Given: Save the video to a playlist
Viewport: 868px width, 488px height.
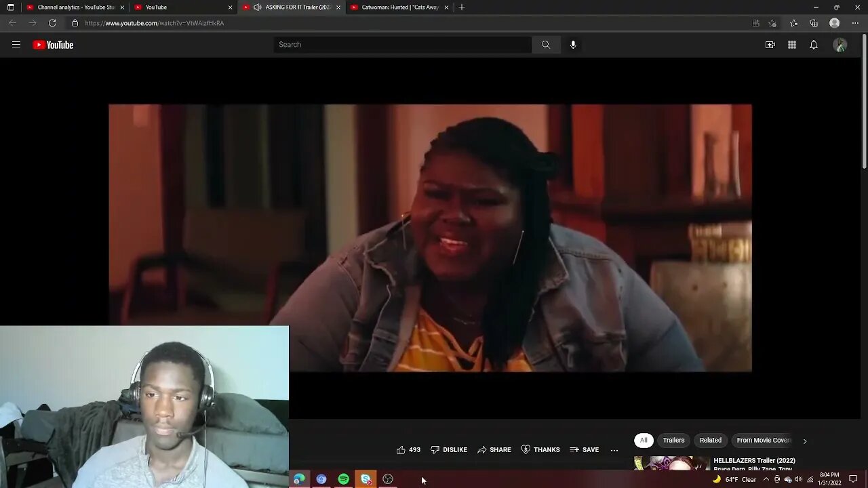Looking at the screenshot, I should (585, 449).
